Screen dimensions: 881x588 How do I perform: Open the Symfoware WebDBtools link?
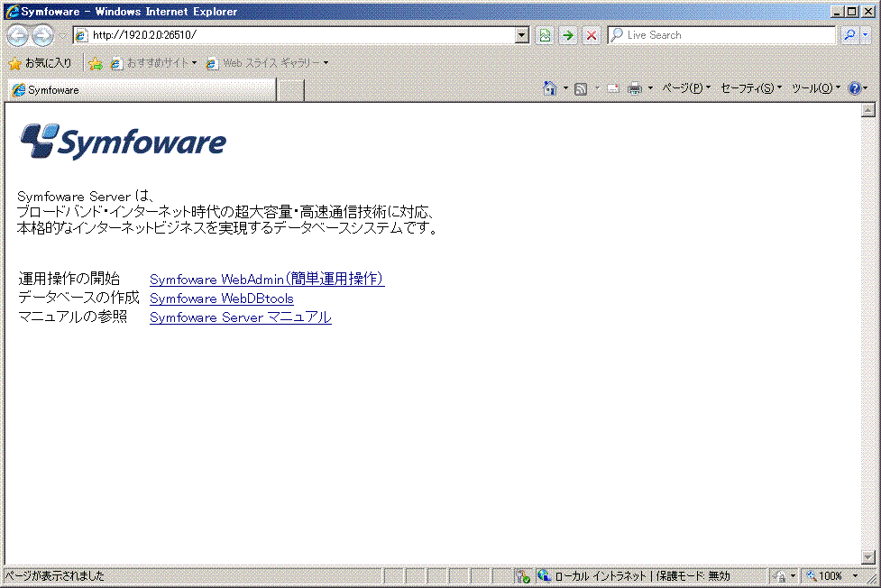coord(221,299)
